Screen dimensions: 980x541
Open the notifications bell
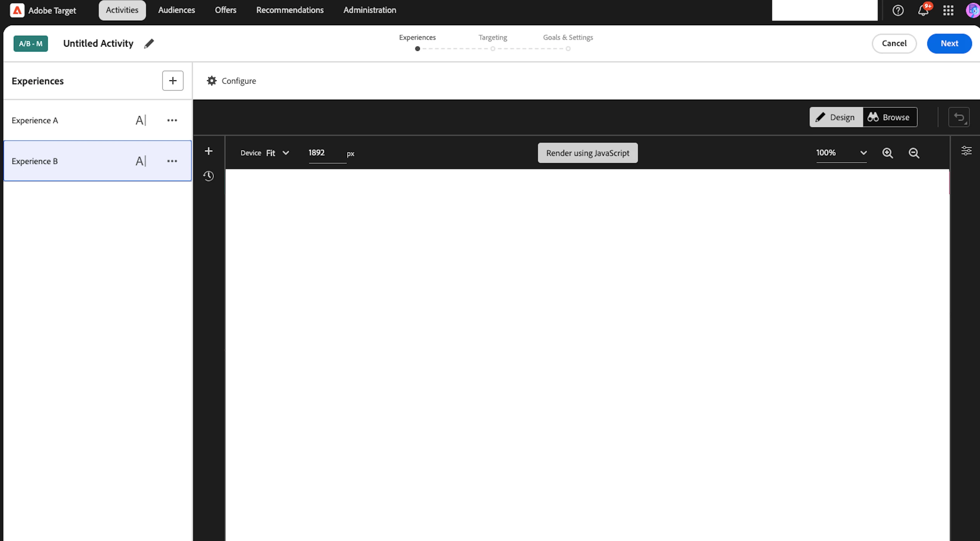tap(923, 10)
